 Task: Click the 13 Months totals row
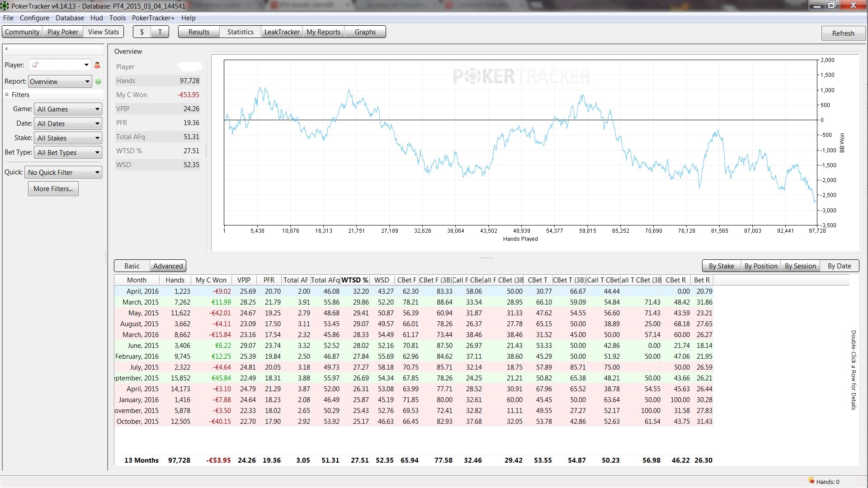(414, 460)
